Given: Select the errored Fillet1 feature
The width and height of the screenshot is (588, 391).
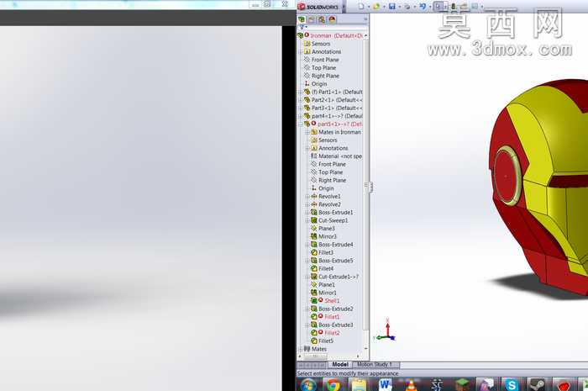Looking at the screenshot, I should click(x=325, y=317).
